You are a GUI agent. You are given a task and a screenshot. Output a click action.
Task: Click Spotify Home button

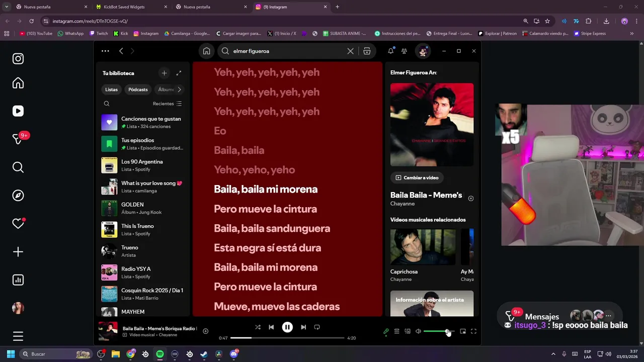[206, 51]
